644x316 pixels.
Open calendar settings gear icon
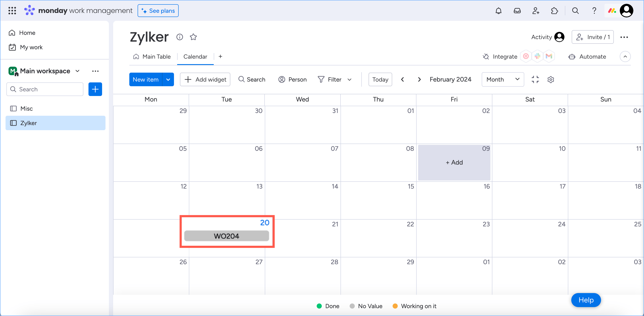pos(551,80)
